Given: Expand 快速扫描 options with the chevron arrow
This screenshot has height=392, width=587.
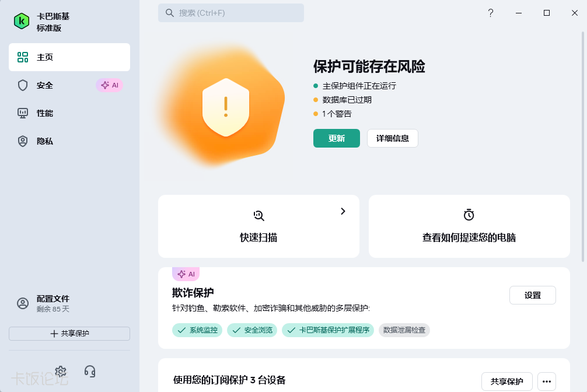Looking at the screenshot, I should (343, 211).
